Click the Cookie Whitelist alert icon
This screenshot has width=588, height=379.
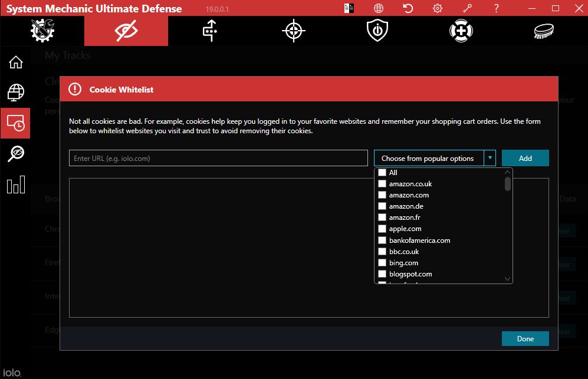75,89
